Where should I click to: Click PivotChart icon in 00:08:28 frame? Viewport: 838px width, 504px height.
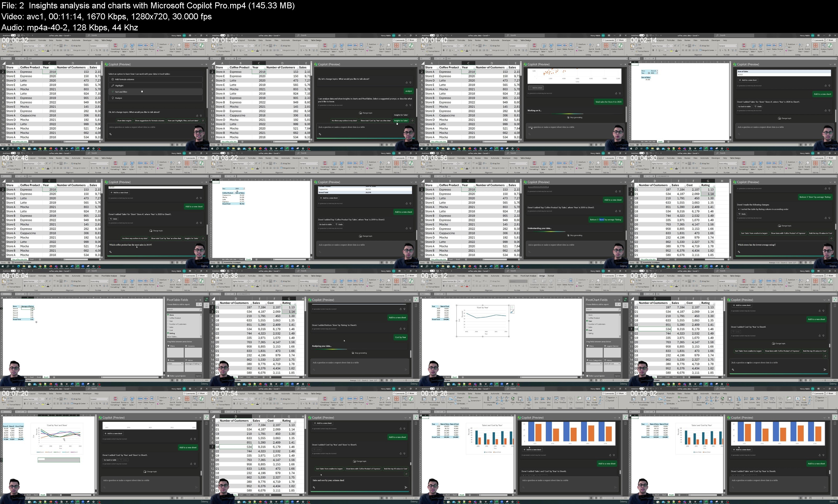pyautogui.click(x=520, y=399)
